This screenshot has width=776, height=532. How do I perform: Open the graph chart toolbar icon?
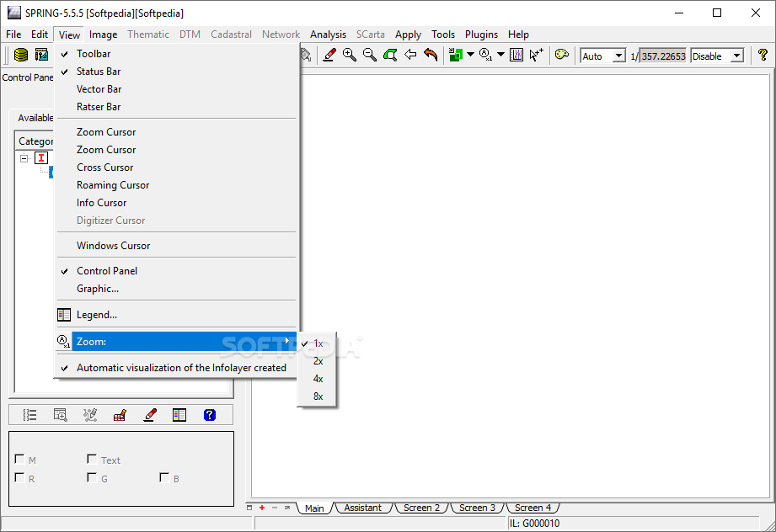pos(516,55)
